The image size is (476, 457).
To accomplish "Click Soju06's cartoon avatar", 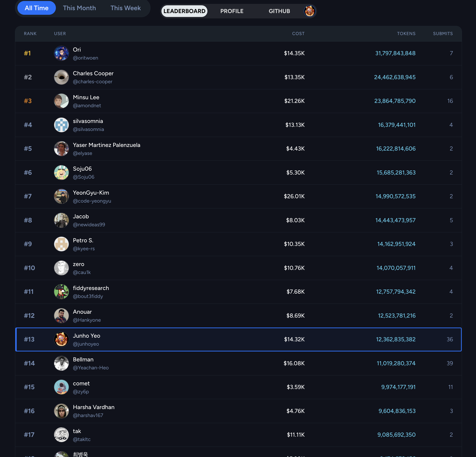I will pos(61,173).
